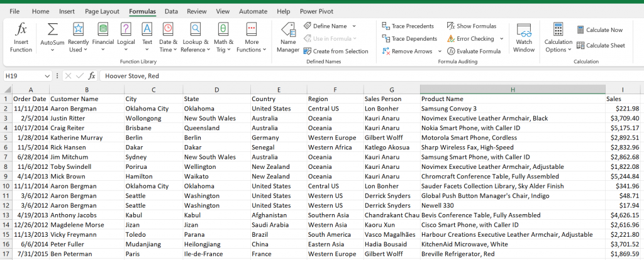644x260 pixels.
Task: Click Trace Dependents
Action: pyautogui.click(x=409, y=38)
